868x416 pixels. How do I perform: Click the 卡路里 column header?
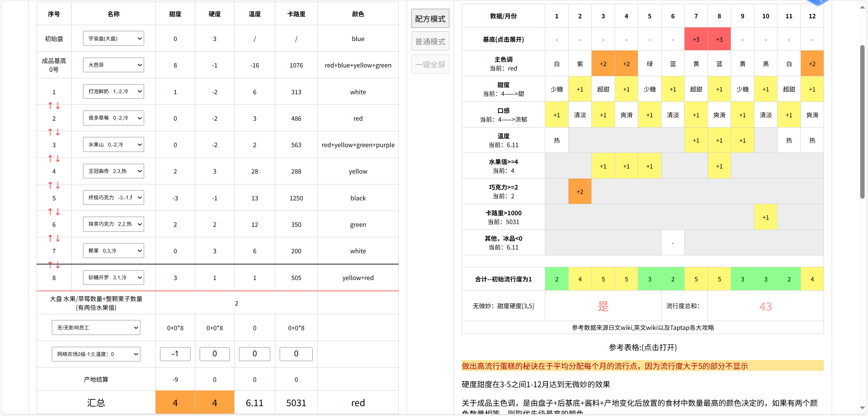pyautogui.click(x=296, y=14)
